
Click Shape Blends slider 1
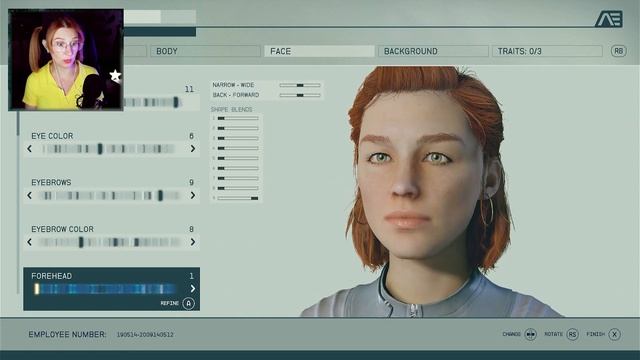(x=238, y=118)
